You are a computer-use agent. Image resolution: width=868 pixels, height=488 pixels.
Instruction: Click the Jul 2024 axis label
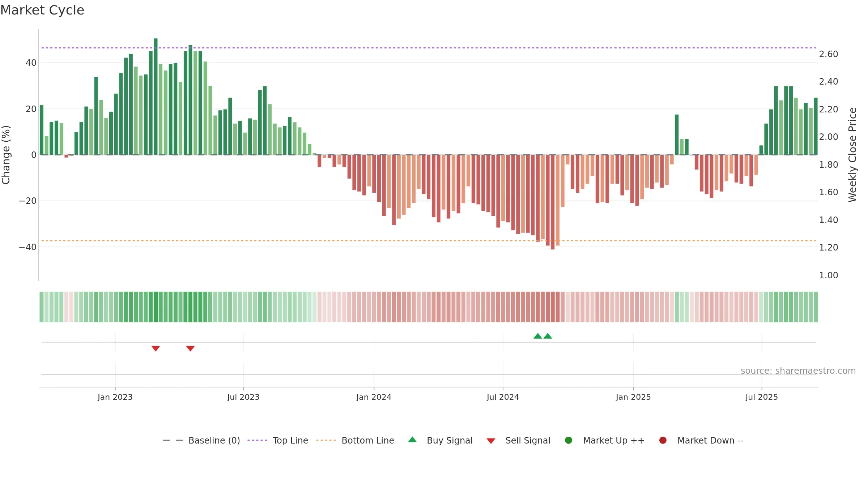pos(503,397)
